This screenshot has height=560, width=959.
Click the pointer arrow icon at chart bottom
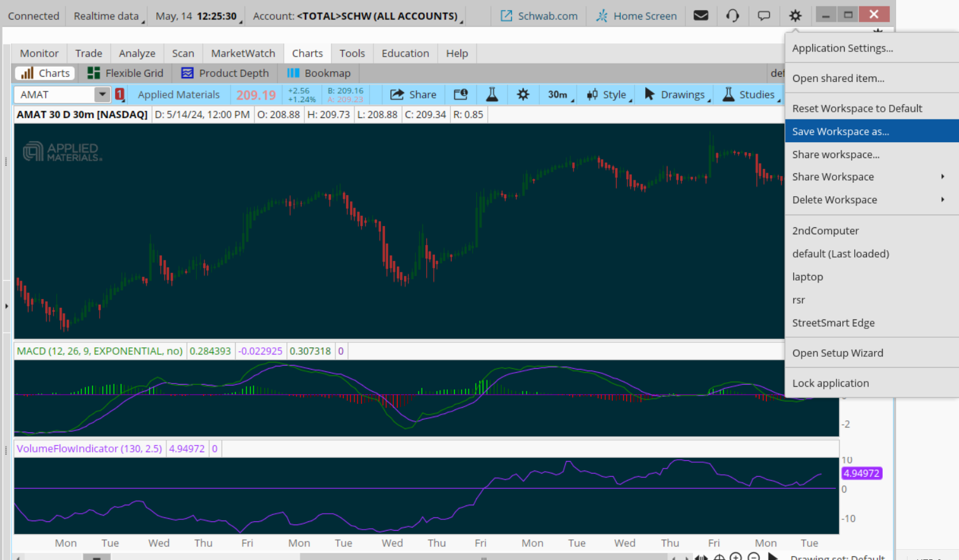click(x=773, y=557)
